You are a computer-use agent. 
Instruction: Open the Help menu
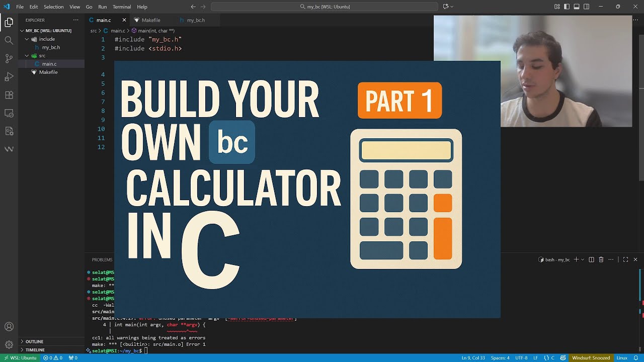[142, 7]
